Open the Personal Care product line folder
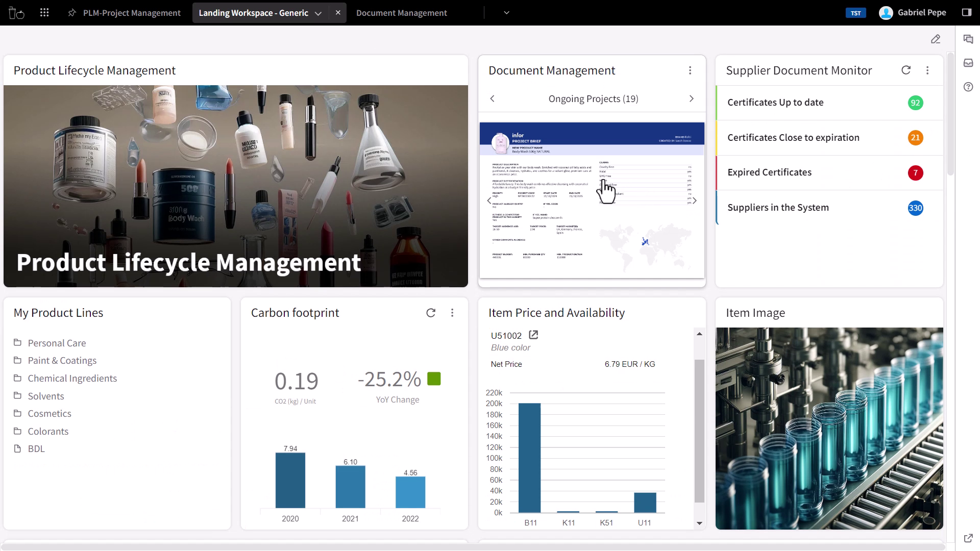The height and width of the screenshot is (551, 980). [57, 343]
